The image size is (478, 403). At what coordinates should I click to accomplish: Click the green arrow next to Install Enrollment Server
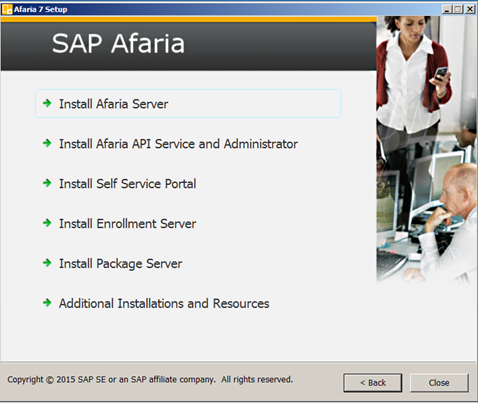click(47, 223)
